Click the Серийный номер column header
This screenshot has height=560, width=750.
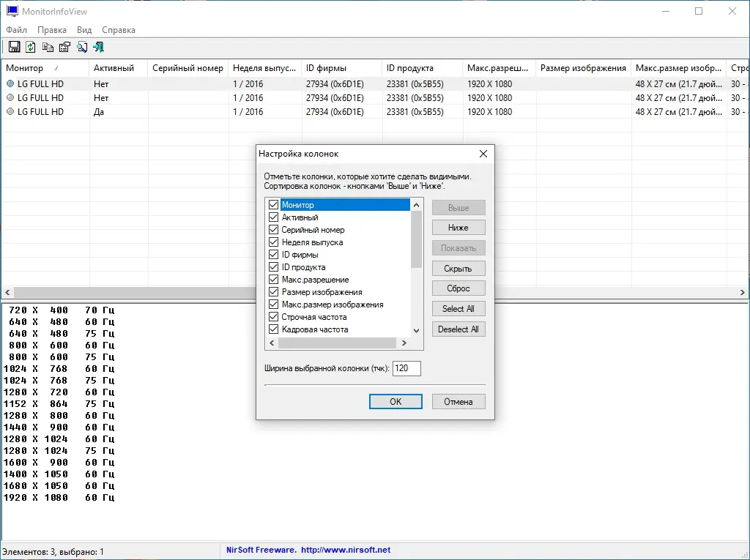click(x=188, y=68)
